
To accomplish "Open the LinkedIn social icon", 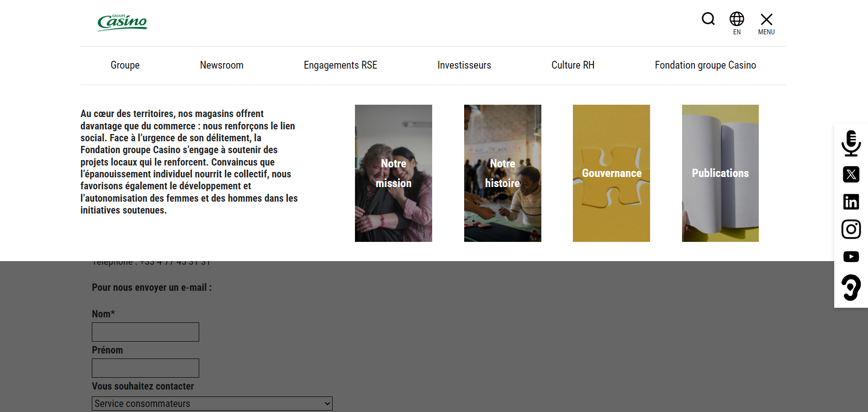I will point(851,202).
